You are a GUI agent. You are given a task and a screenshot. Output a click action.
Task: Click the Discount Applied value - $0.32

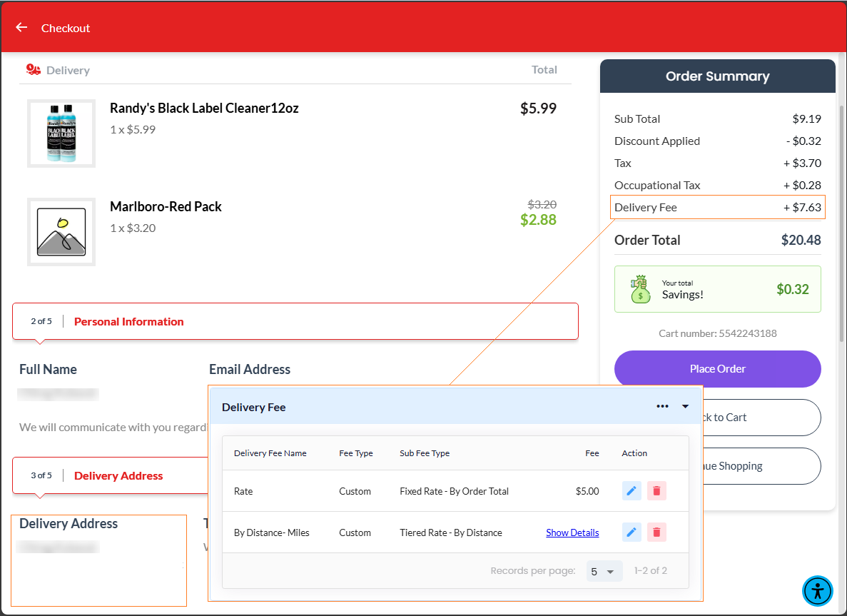(x=803, y=141)
